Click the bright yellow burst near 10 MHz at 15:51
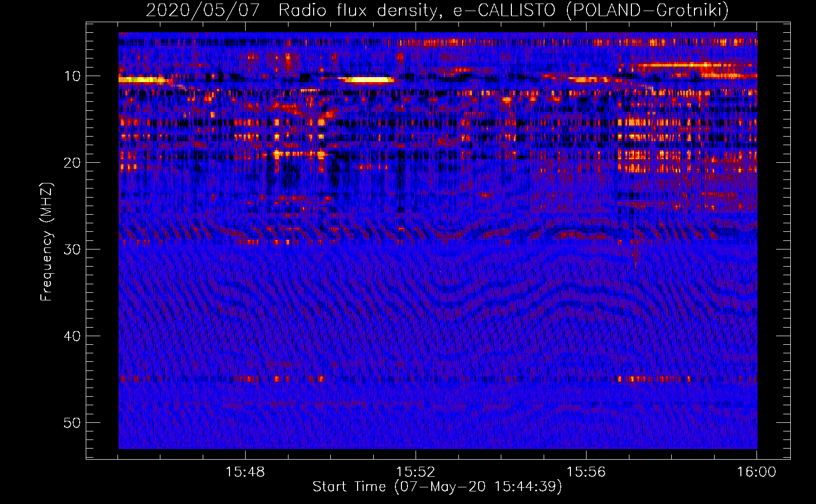This screenshot has height=504, width=816. pyautogui.click(x=367, y=80)
